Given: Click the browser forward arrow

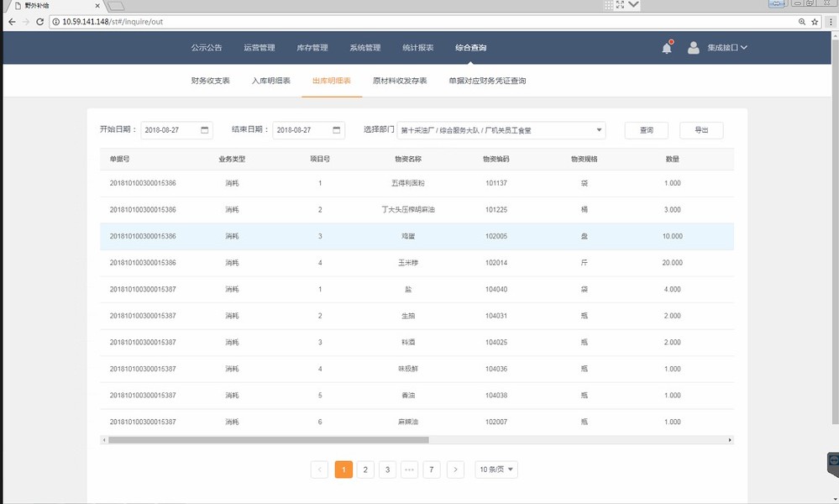Looking at the screenshot, I should (x=26, y=21).
